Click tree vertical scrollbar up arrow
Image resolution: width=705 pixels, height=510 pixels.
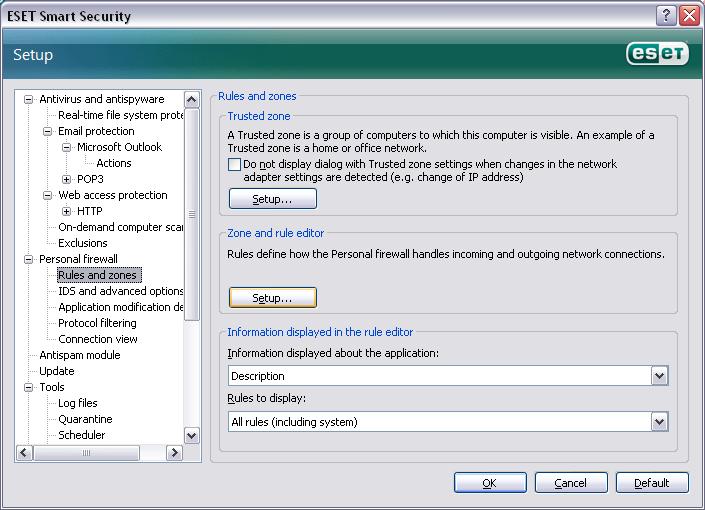tap(192, 99)
